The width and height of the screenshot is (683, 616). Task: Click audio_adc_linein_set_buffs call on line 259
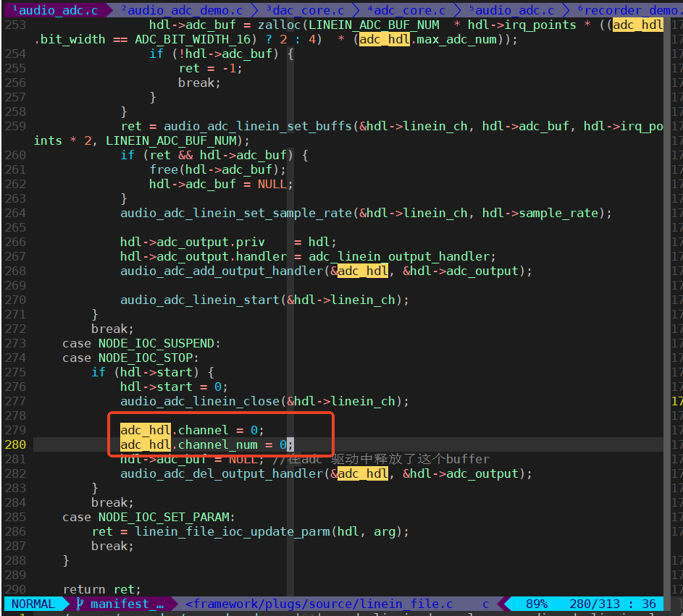[x=257, y=126]
